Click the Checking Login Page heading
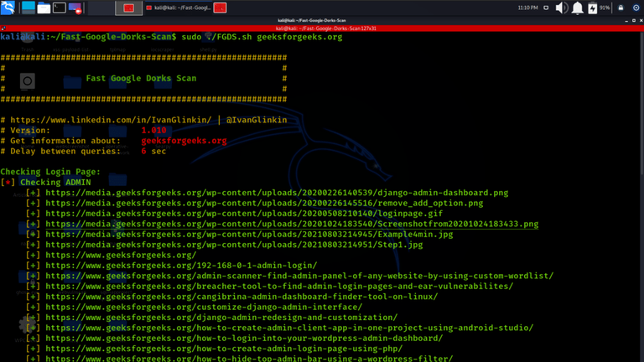The width and height of the screenshot is (644, 362). point(50,172)
